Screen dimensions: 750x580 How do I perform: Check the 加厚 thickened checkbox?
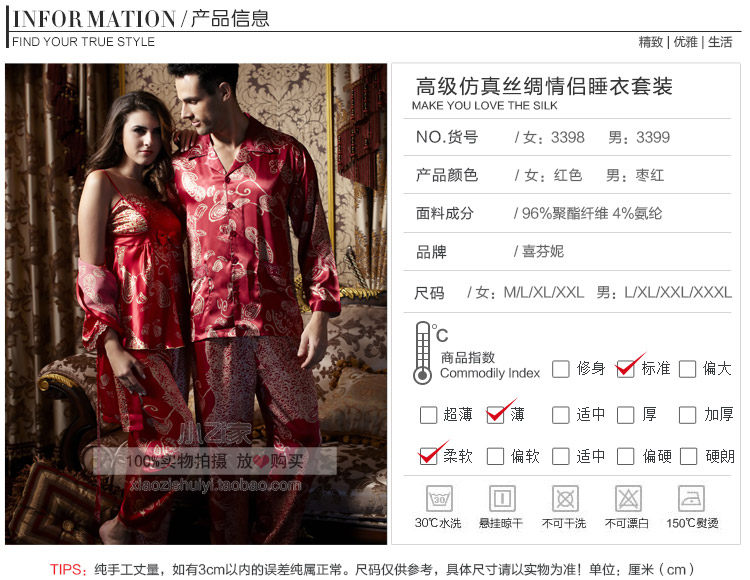[x=687, y=415]
